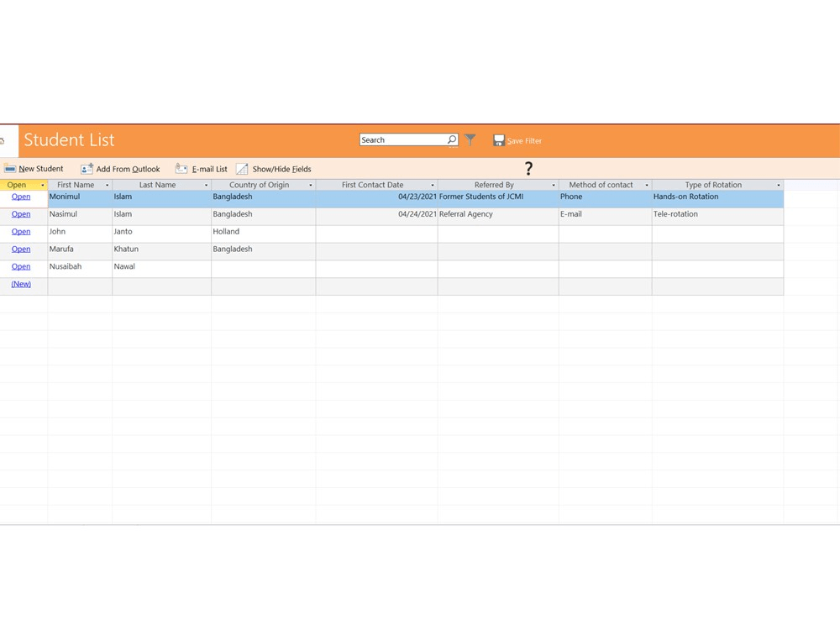
Task: Open the record for Nusaibah Nawal
Action: point(21,267)
